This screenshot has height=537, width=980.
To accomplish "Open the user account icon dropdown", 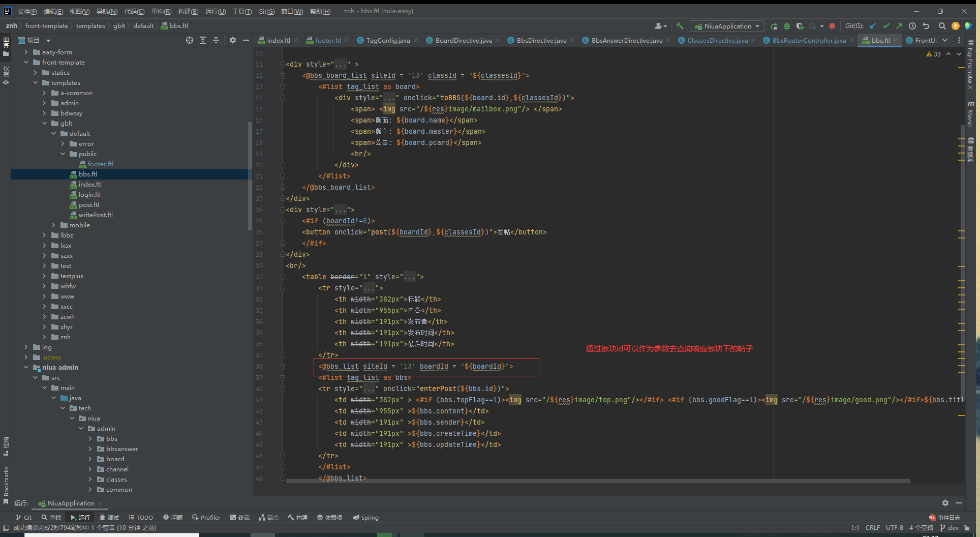I will point(661,26).
